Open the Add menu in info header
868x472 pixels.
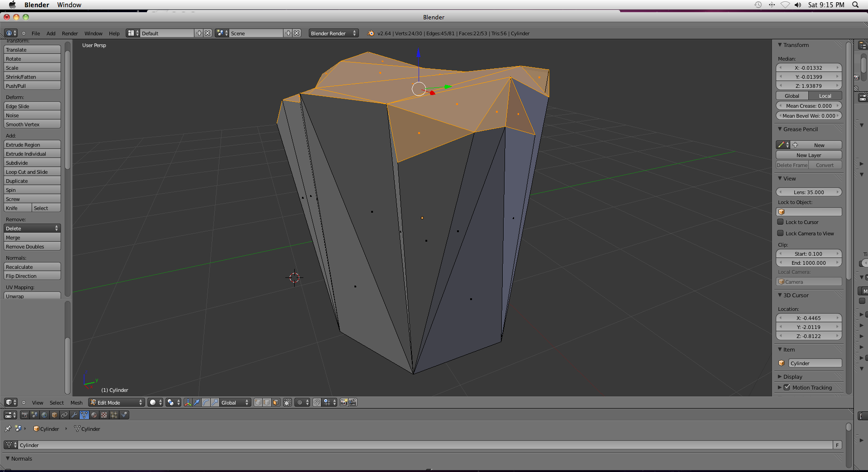tap(51, 33)
